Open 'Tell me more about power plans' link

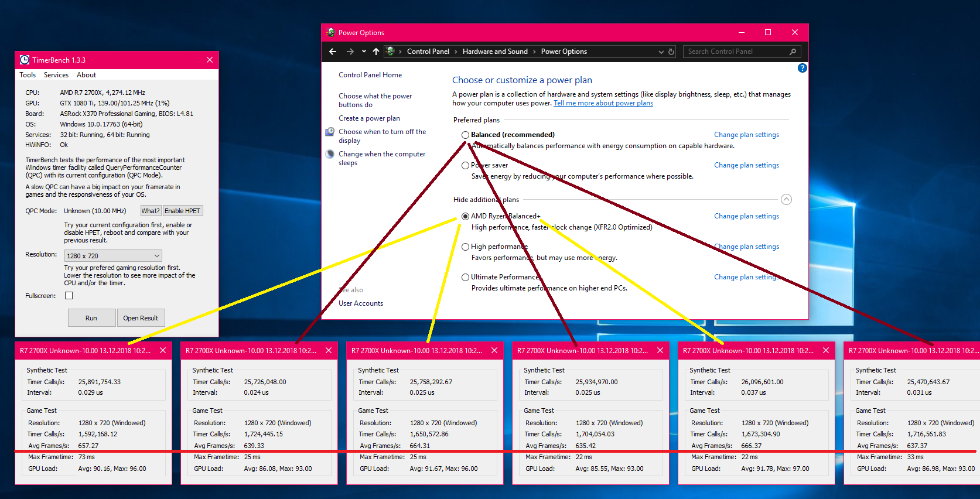pos(603,103)
